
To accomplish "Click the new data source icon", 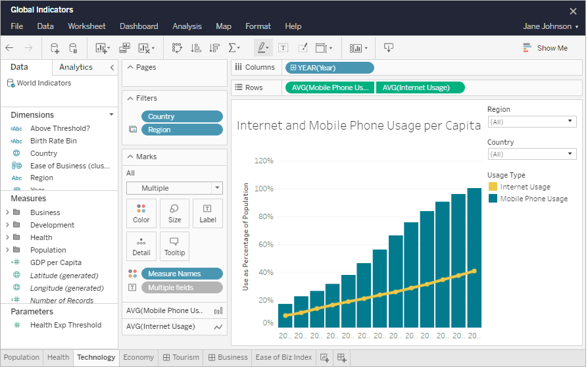I will pos(55,48).
